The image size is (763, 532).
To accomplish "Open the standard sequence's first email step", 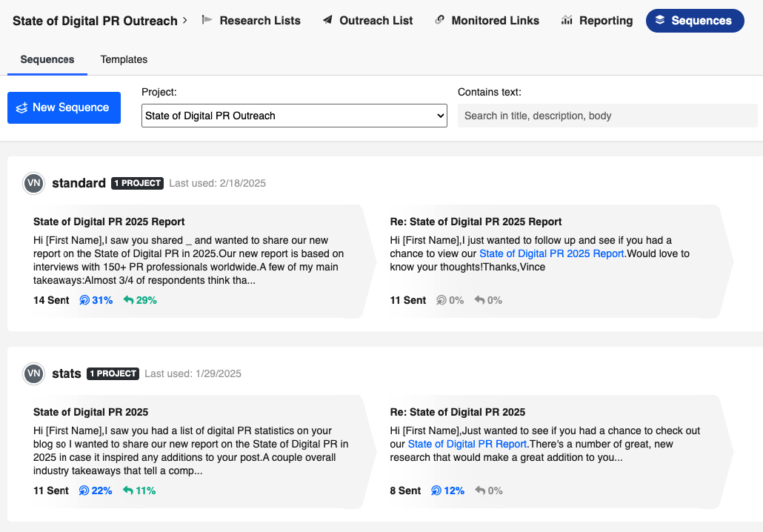I will (109, 222).
